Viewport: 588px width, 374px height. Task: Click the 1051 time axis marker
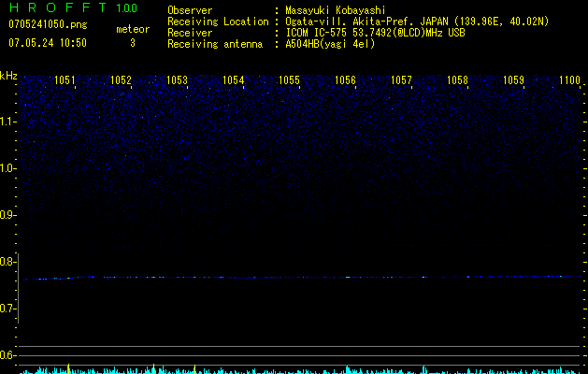65,80
